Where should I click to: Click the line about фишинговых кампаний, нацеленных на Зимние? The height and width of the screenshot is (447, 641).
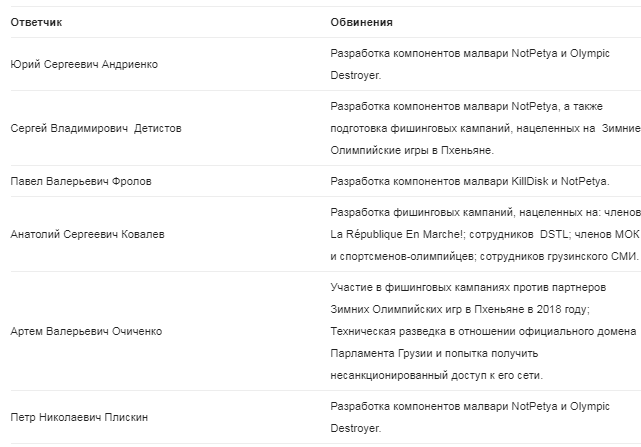click(485, 128)
